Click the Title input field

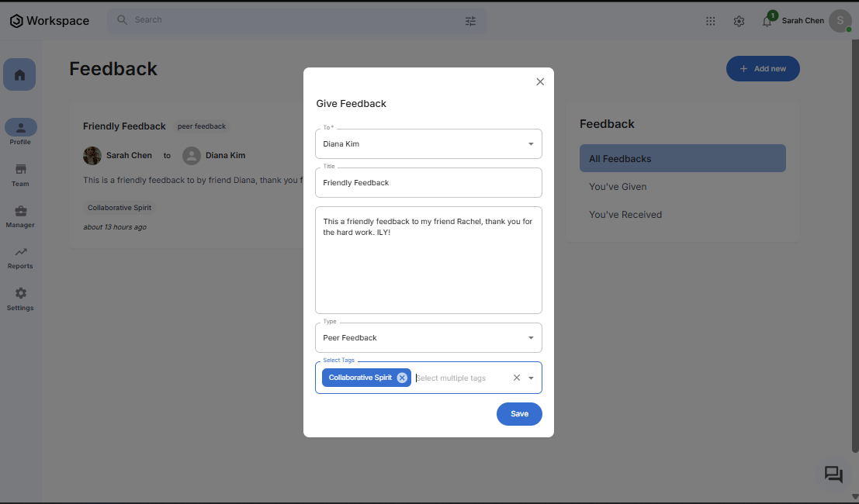428,183
